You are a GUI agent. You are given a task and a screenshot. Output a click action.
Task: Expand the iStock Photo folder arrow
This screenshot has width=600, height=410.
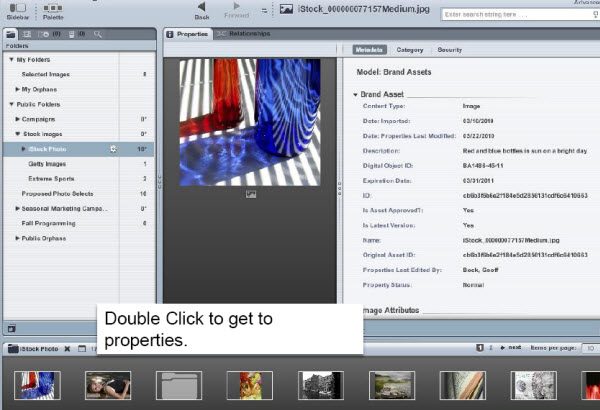pyautogui.click(x=23, y=149)
